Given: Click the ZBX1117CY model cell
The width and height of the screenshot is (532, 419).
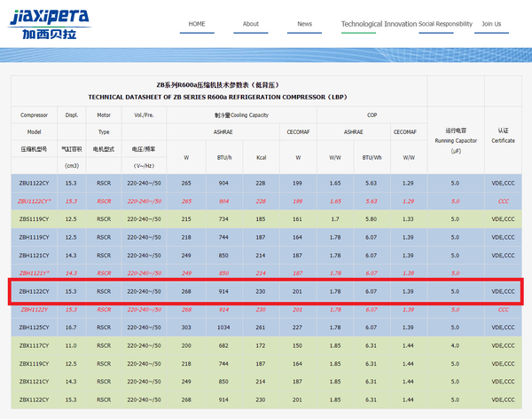Looking at the screenshot, I should click(34, 345).
